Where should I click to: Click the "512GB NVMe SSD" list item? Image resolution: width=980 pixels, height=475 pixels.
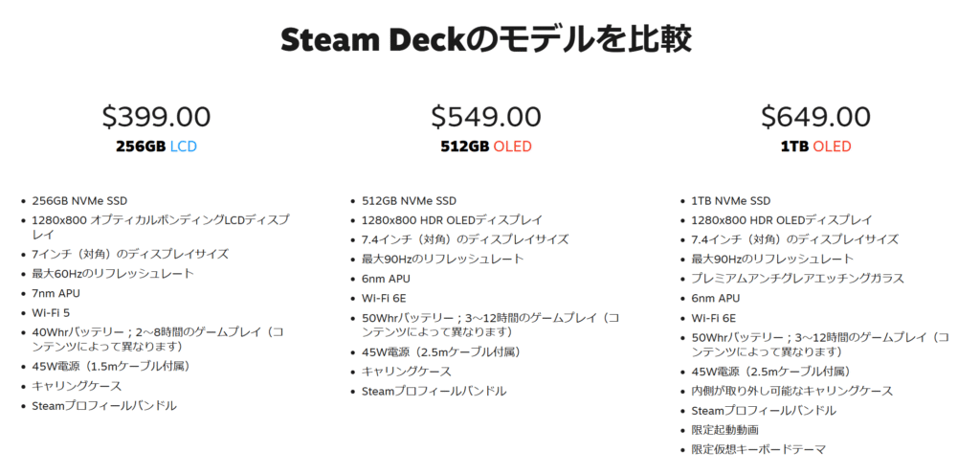click(x=409, y=200)
